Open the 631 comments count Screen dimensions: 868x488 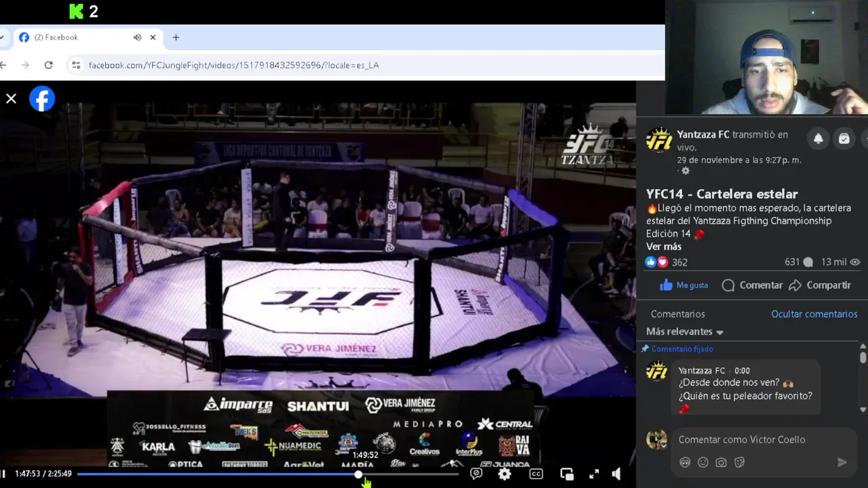tap(799, 262)
